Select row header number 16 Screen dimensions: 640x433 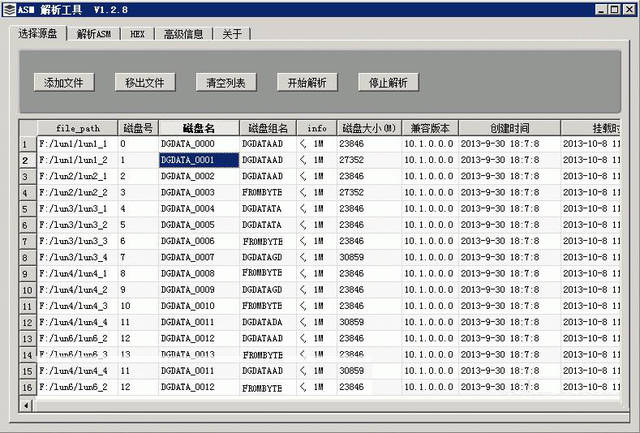[28, 387]
